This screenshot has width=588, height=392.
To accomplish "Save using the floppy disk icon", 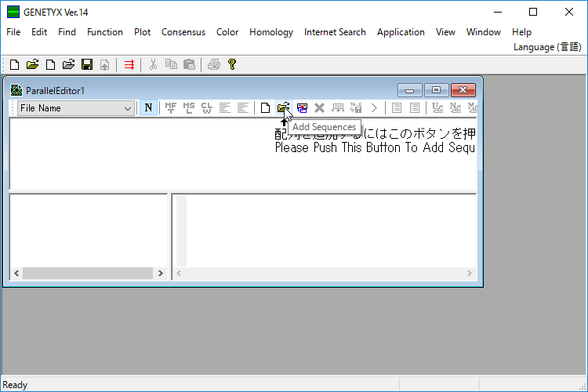I will (x=87, y=64).
